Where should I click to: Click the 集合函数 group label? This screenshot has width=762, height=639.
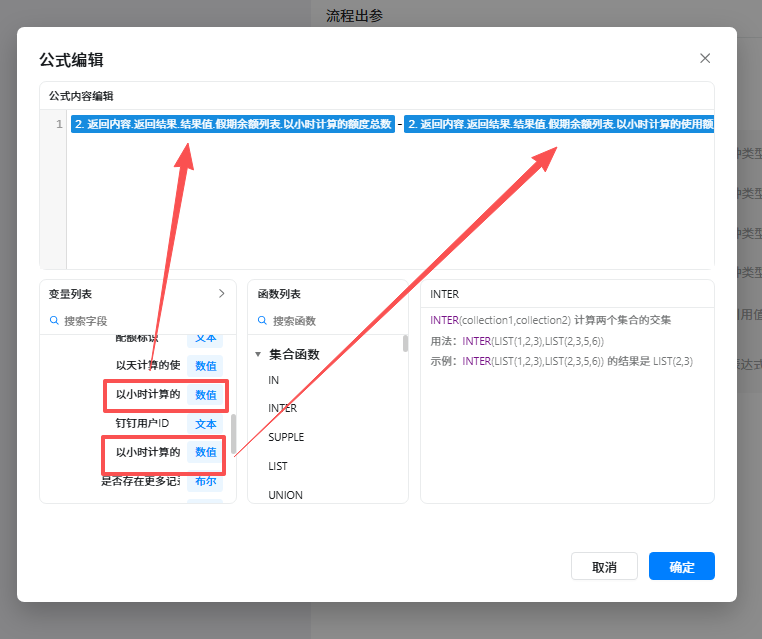294,354
